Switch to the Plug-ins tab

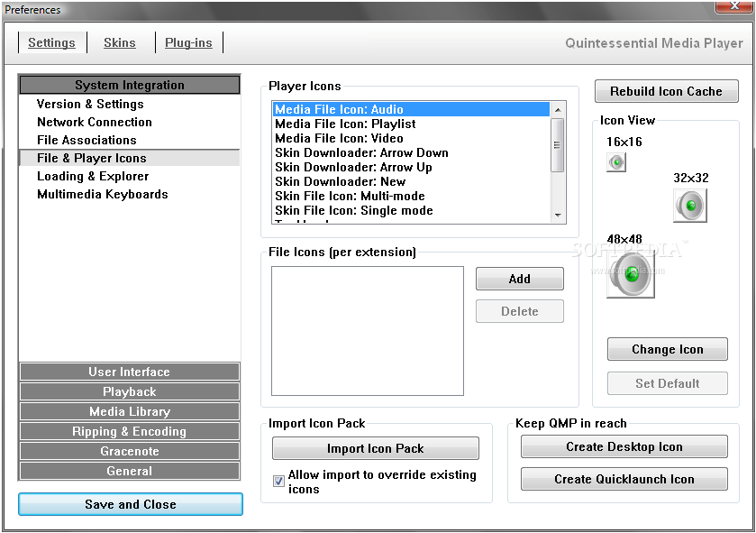[188, 42]
